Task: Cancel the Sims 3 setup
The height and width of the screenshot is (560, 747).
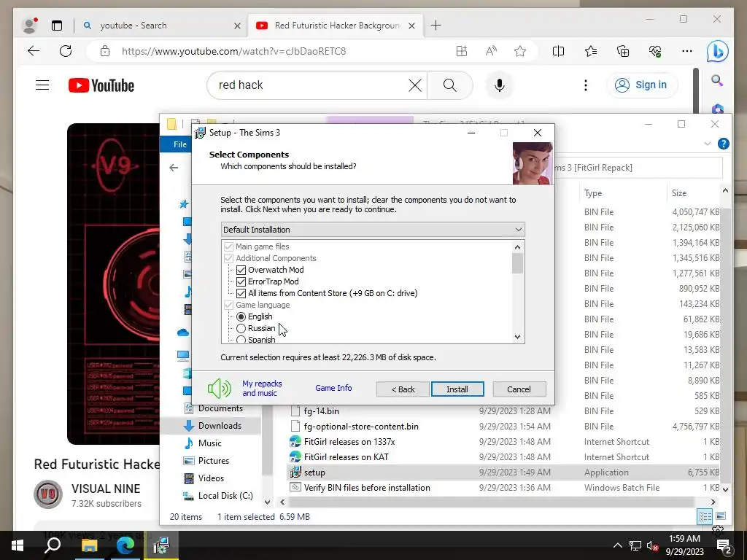Action: [x=519, y=389]
